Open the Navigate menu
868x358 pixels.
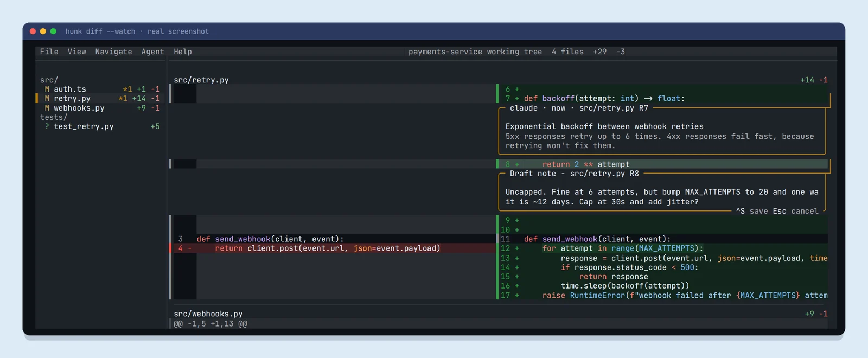113,52
